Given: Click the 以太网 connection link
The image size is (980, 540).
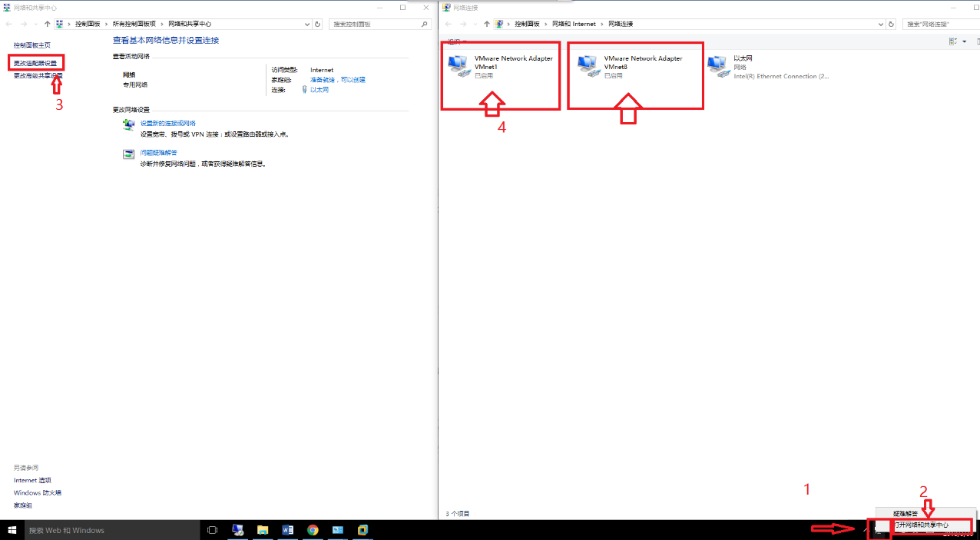Looking at the screenshot, I should click(x=319, y=90).
